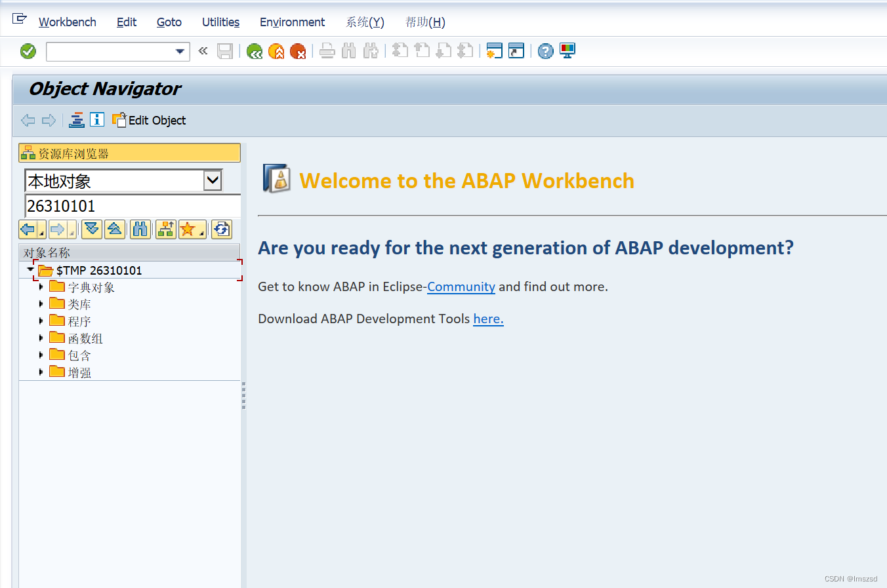The image size is (887, 588).
Task: Click the Create New Session icon
Action: pos(494,51)
